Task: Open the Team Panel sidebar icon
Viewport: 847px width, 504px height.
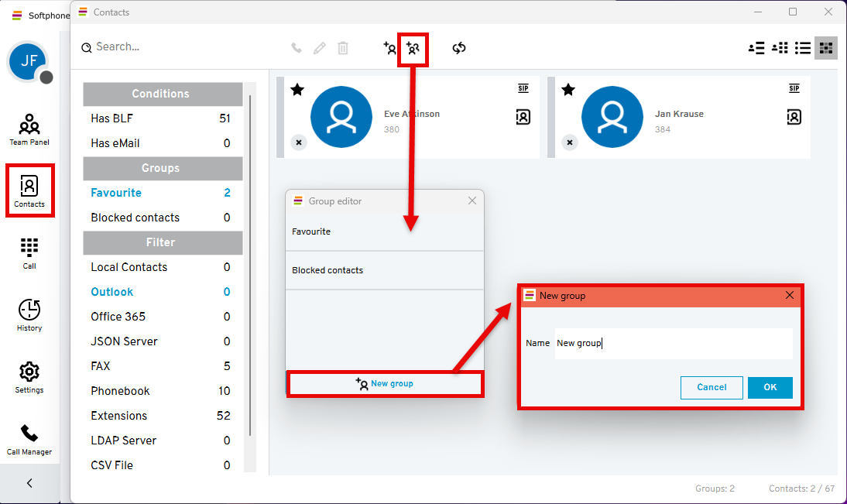Action: (x=29, y=129)
